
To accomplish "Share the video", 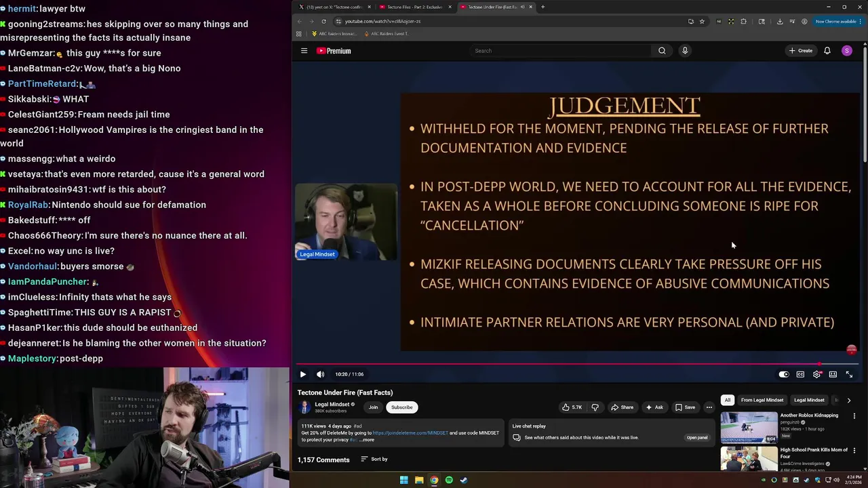I will pos(622,407).
